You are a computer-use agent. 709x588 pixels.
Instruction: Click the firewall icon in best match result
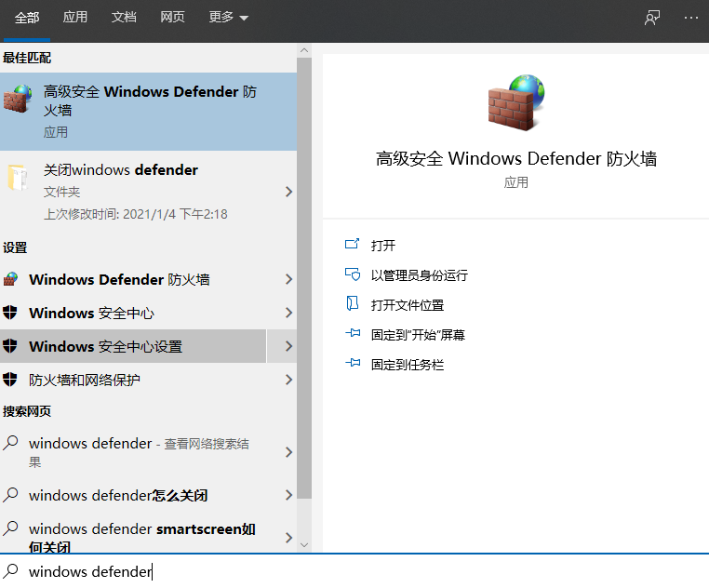(18, 100)
